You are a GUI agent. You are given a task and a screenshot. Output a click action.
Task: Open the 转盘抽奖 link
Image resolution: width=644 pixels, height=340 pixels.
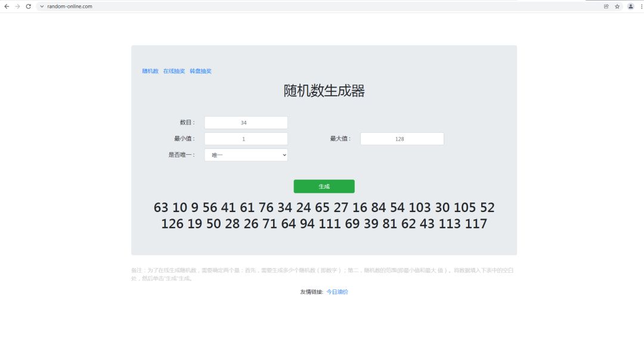(x=200, y=71)
